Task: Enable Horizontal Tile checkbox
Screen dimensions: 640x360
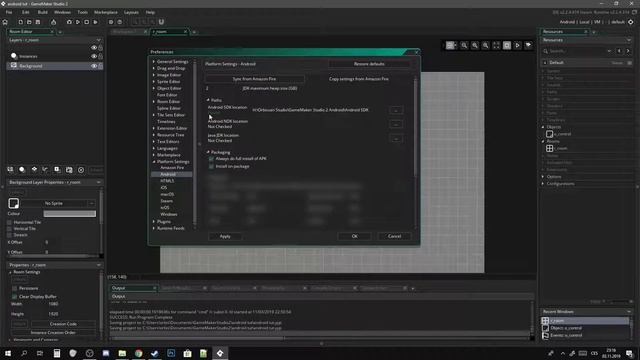Action: click(9, 222)
